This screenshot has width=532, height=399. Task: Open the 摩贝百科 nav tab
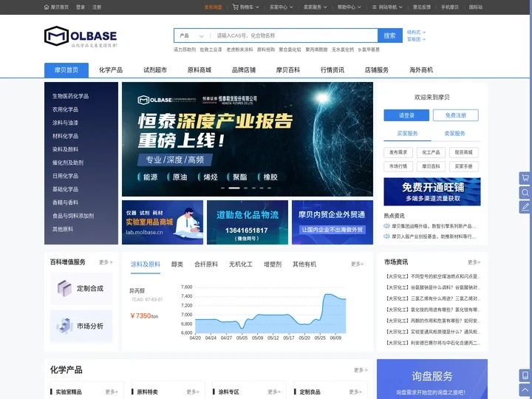[x=288, y=70]
